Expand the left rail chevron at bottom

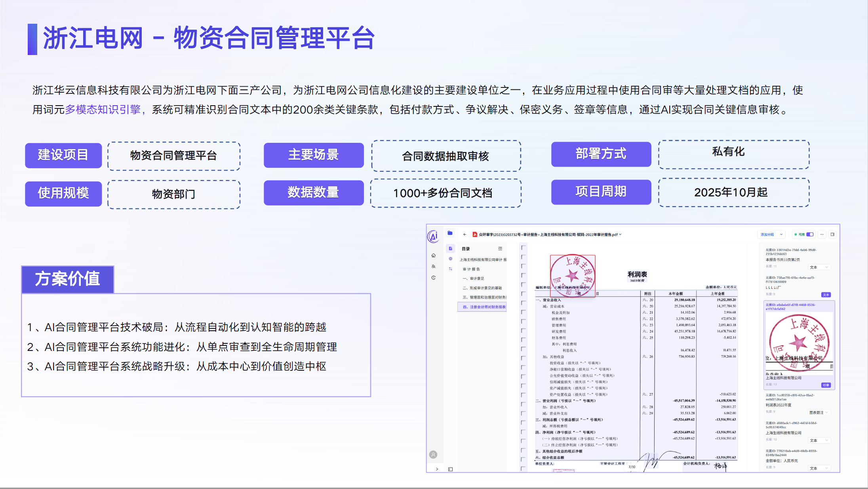tap(437, 469)
